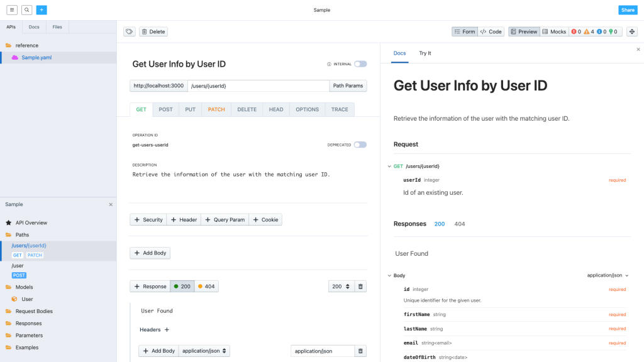Select the 404 response in preview

click(460, 224)
